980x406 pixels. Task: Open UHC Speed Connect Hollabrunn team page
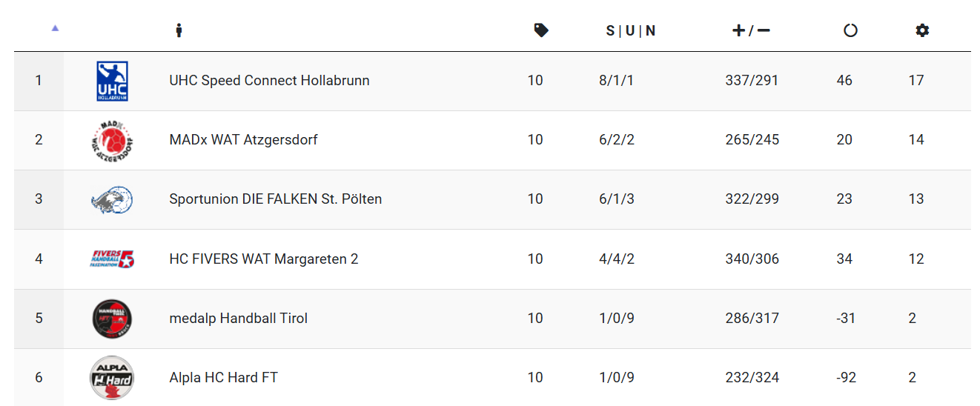(x=269, y=80)
